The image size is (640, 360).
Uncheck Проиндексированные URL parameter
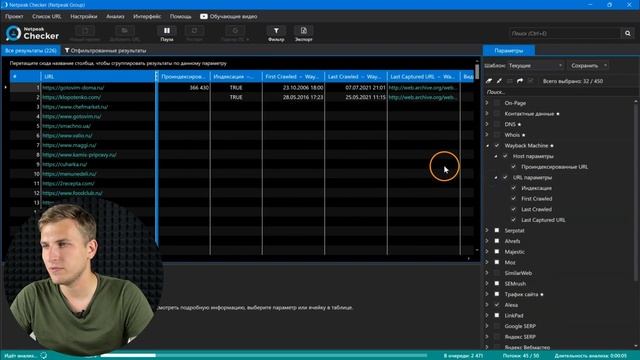pos(513,167)
